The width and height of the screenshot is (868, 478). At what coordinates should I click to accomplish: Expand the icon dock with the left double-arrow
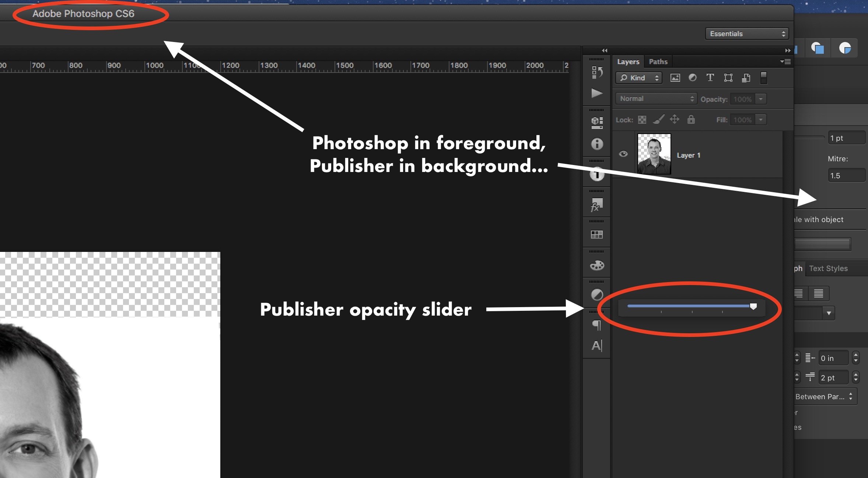(x=605, y=50)
